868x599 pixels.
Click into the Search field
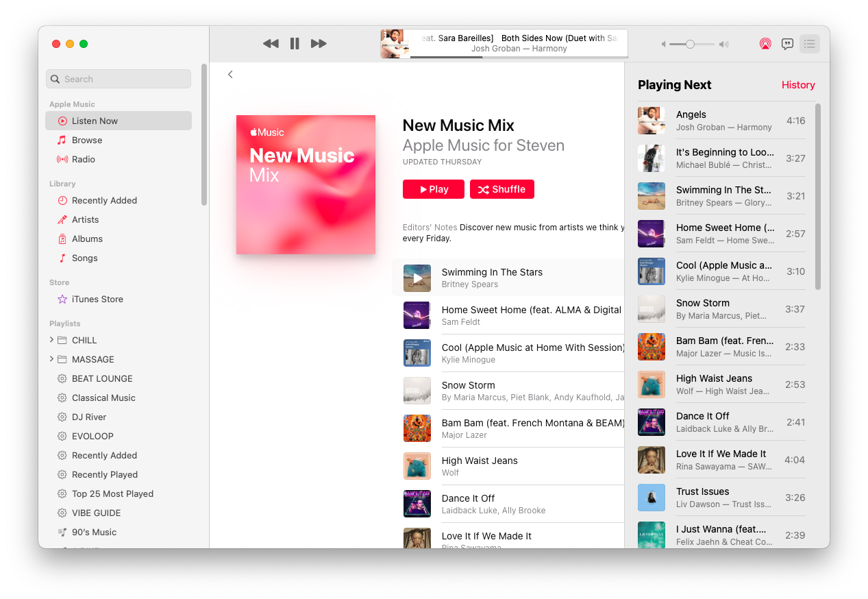119,79
